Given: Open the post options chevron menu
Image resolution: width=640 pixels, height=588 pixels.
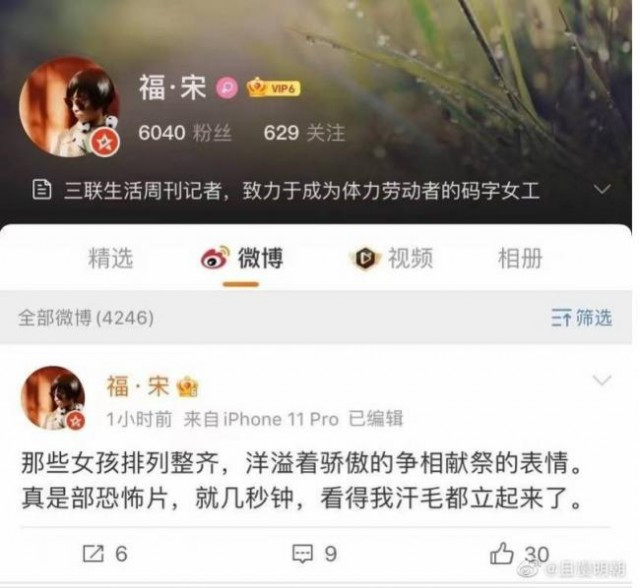Looking at the screenshot, I should [x=602, y=380].
